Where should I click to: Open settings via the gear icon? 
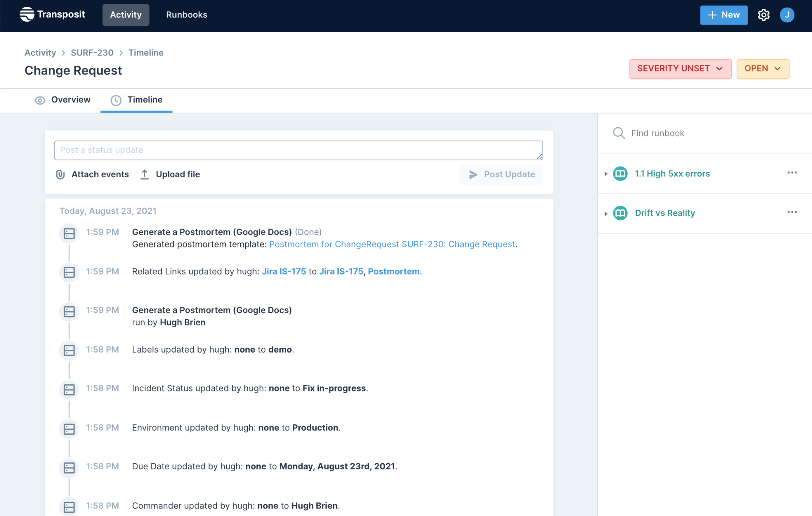(763, 15)
